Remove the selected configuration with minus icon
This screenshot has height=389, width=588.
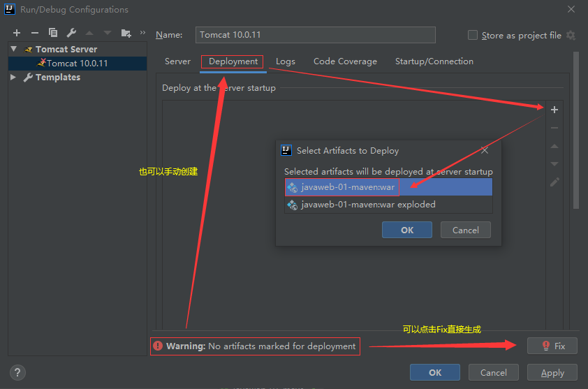(x=35, y=33)
